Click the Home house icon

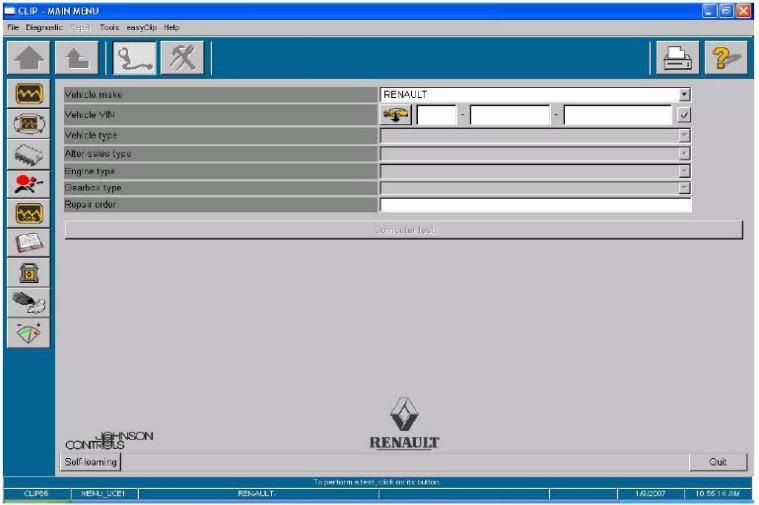pos(29,58)
